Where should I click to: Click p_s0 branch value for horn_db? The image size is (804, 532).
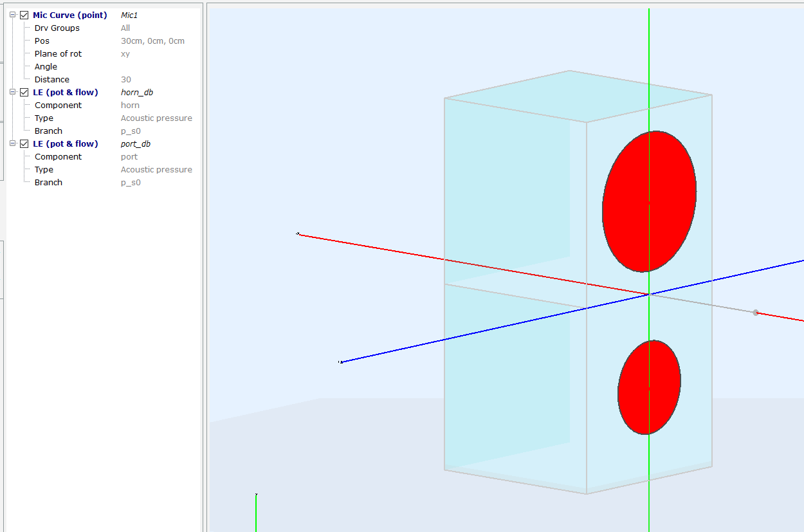pos(131,131)
